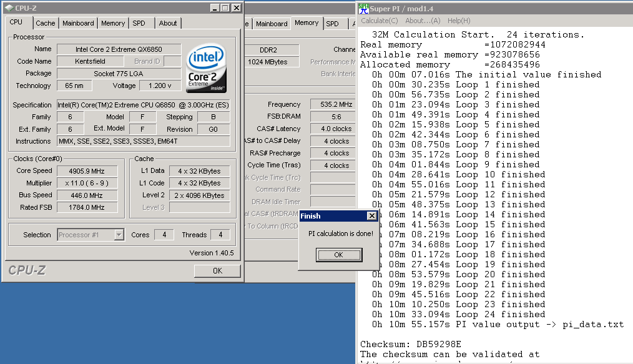Click the Version 1.40.5 label
Viewport: 633px width, 364px height.
[212, 253]
